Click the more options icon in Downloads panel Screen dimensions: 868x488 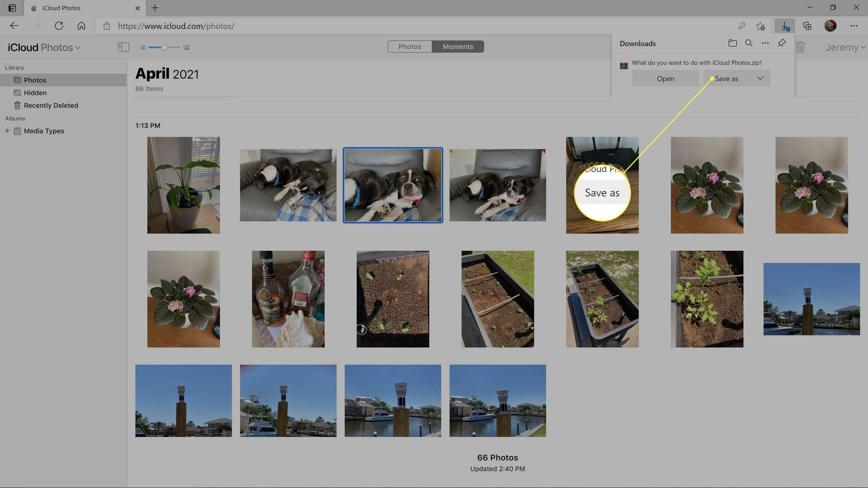[766, 43]
